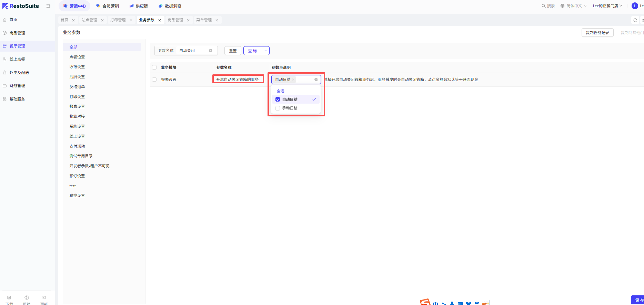
Task: Collapse the sidebar with the menu fold icon
Action: pos(48,6)
